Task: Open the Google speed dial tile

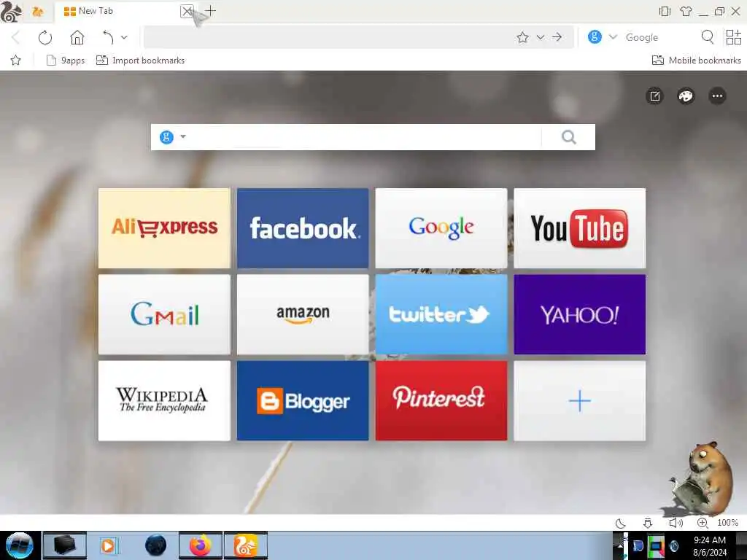Action: tap(441, 228)
